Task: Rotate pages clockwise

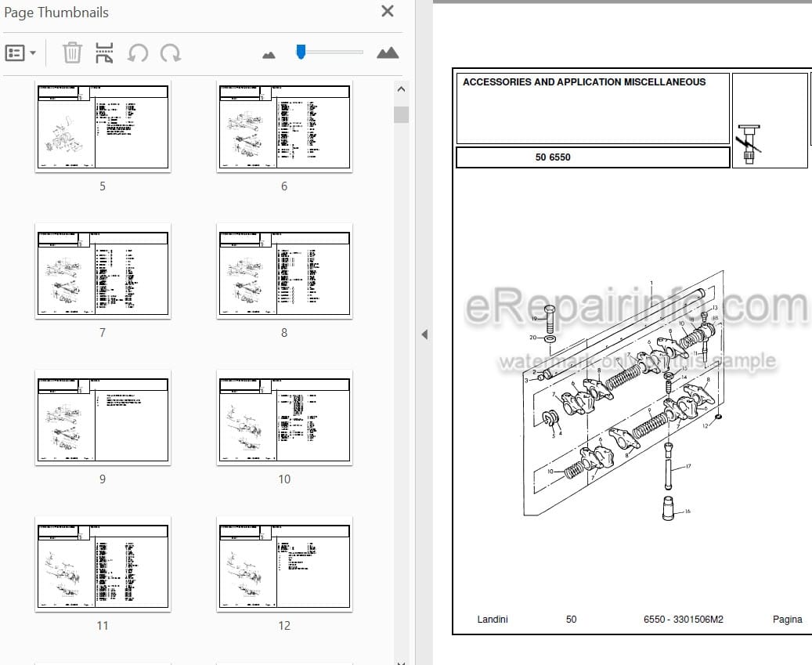Action: 171,52
